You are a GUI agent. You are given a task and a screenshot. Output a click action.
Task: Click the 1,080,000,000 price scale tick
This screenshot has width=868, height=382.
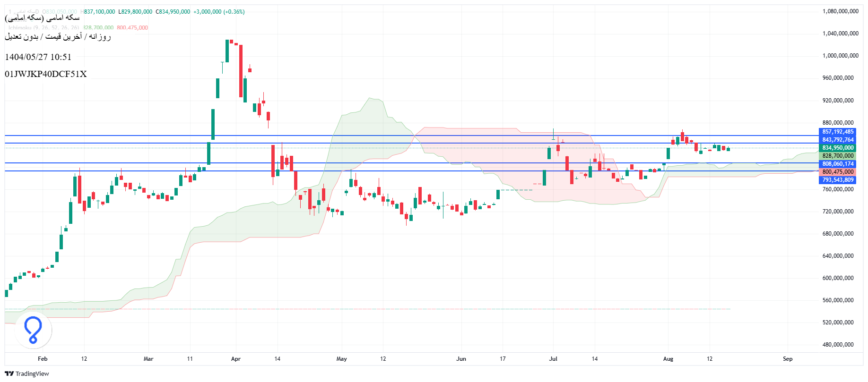pyautogui.click(x=841, y=11)
